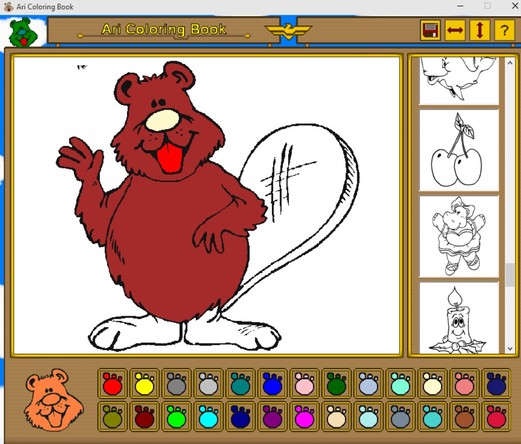521x444 pixels.
Task: Pick the aquamarine paint swatch
Action: click(x=400, y=383)
